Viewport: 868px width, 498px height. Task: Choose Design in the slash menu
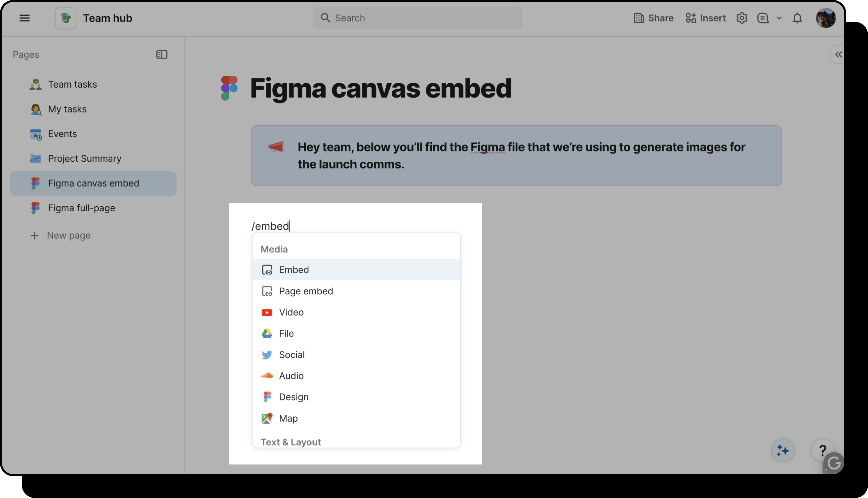click(294, 397)
